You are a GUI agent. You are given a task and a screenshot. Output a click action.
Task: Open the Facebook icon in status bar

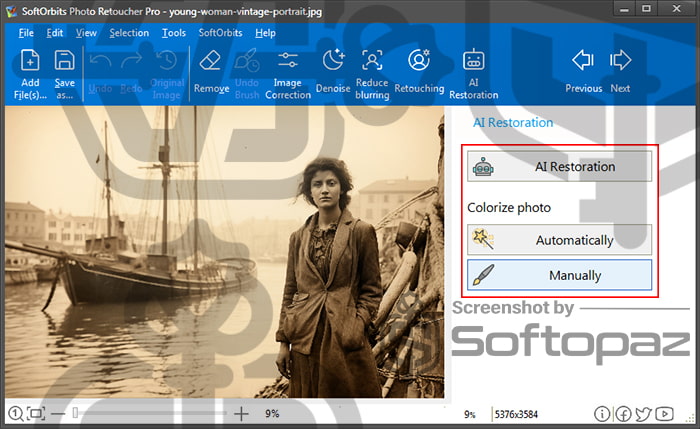tap(623, 414)
